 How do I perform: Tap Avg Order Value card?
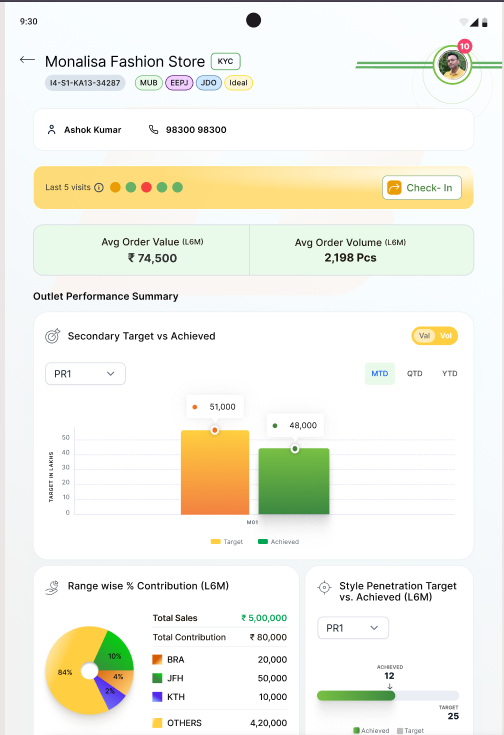point(142,250)
